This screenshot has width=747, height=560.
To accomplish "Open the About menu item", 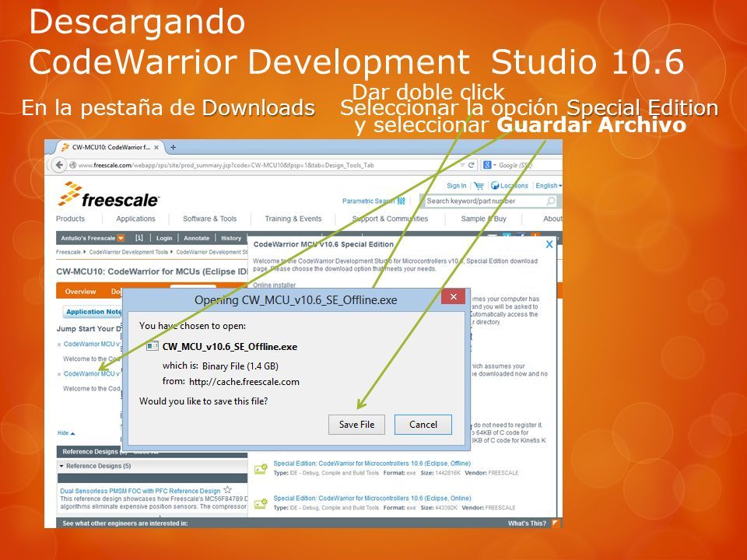I will click(552, 219).
